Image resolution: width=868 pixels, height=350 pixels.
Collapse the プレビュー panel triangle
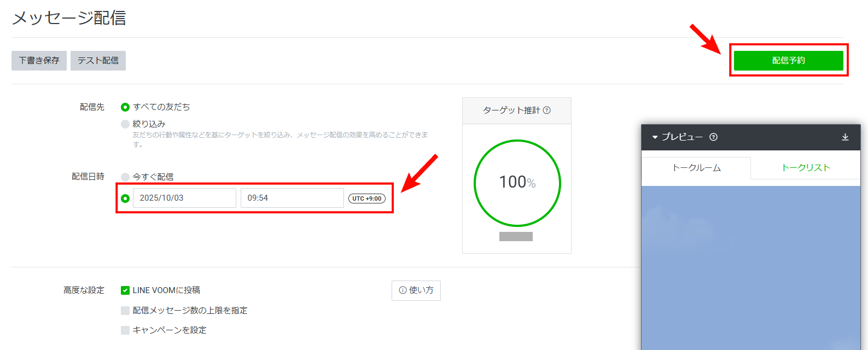(655, 137)
